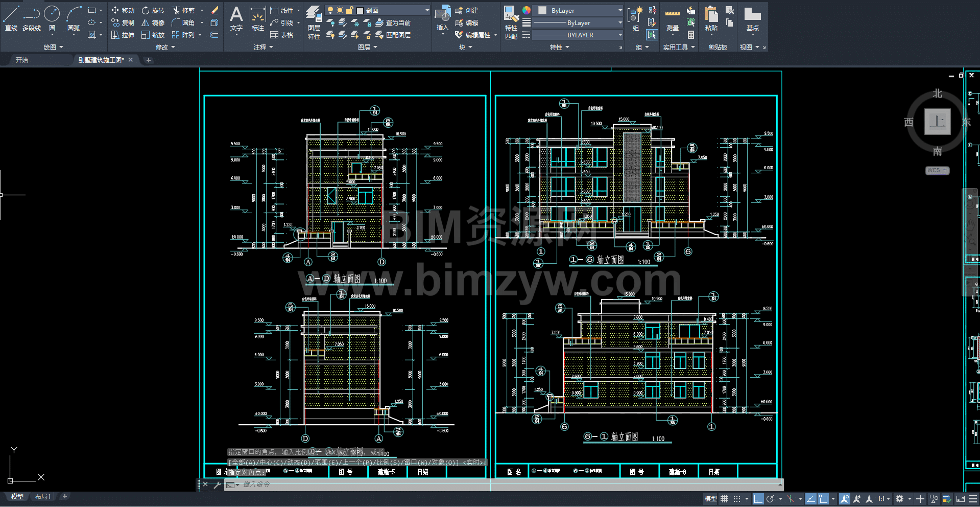
Task: Add a new layout tab
Action: pos(64,497)
